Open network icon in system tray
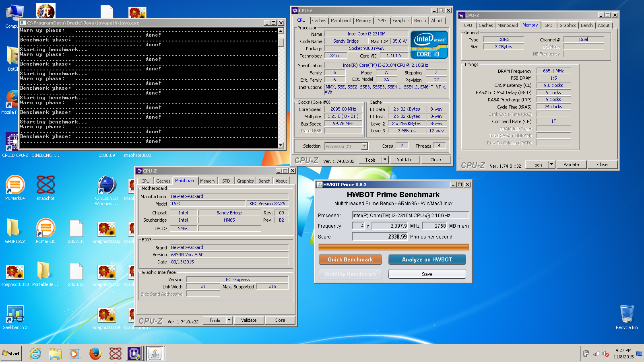Viewport: 644px width, 362px height. pyautogui.click(x=596, y=354)
